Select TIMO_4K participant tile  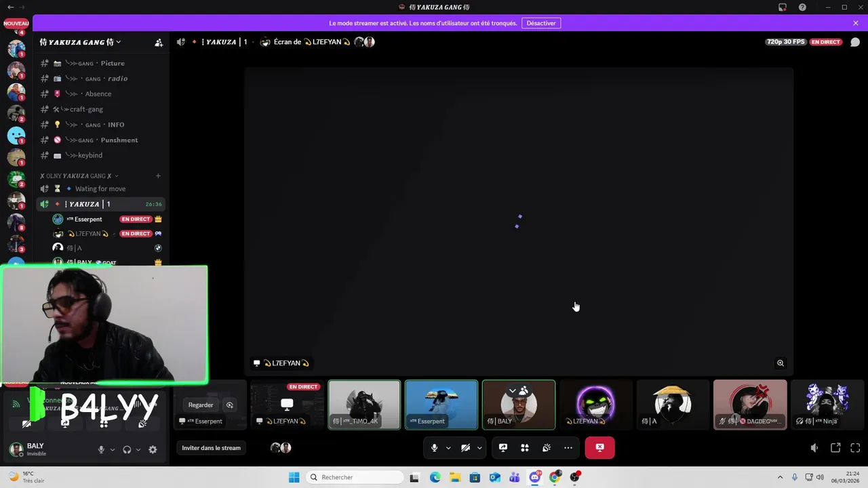click(x=364, y=405)
